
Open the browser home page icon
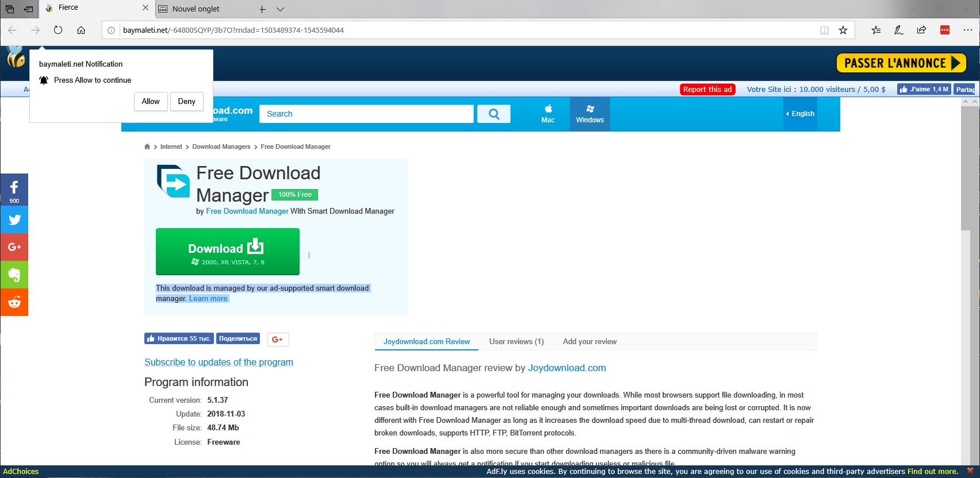(81, 30)
